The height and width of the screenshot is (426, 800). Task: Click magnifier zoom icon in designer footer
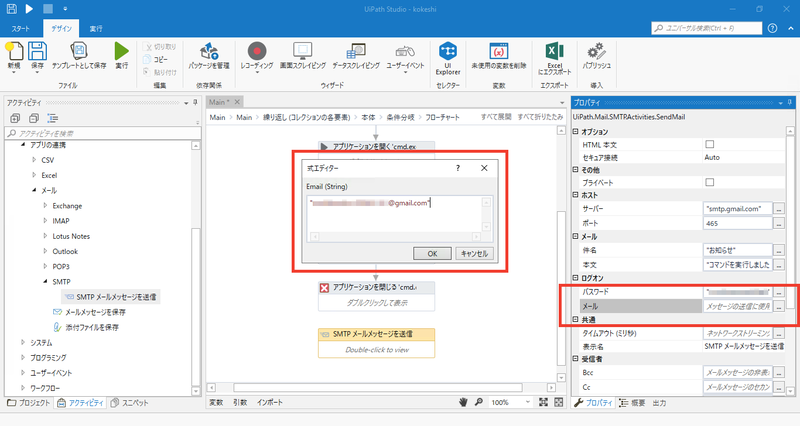point(479,403)
